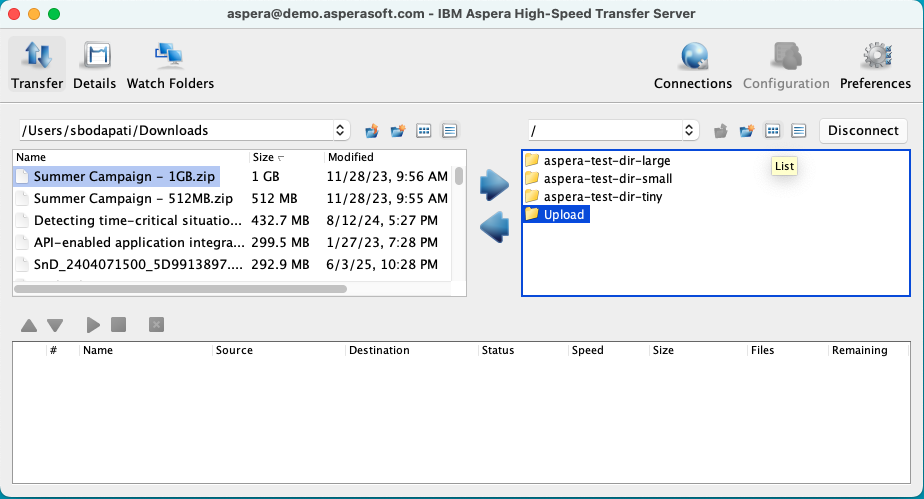Image resolution: width=924 pixels, height=499 pixels.
Task: Open the Transfer view
Action: (x=37, y=65)
